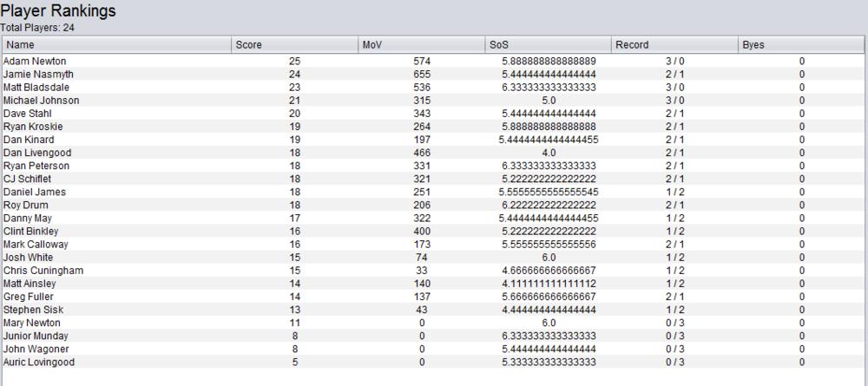Click Mary Newton's name
Viewport: 868px width, 386px height.
(31, 323)
